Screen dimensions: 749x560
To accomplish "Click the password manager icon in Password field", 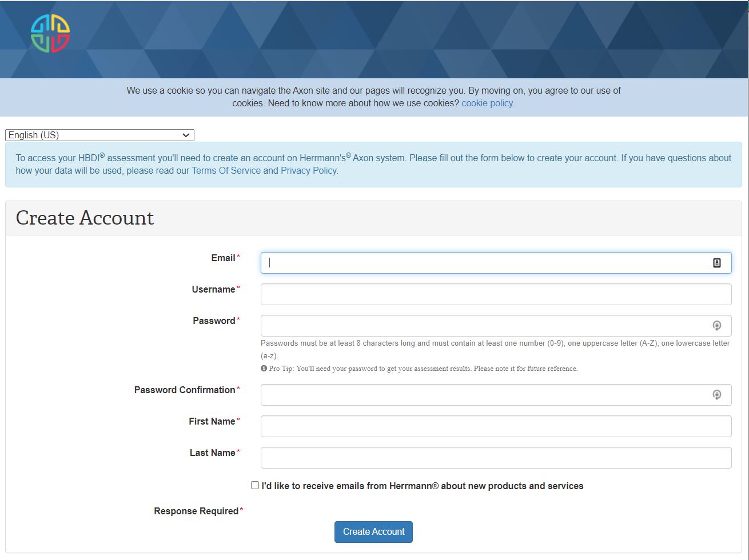I will [716, 326].
